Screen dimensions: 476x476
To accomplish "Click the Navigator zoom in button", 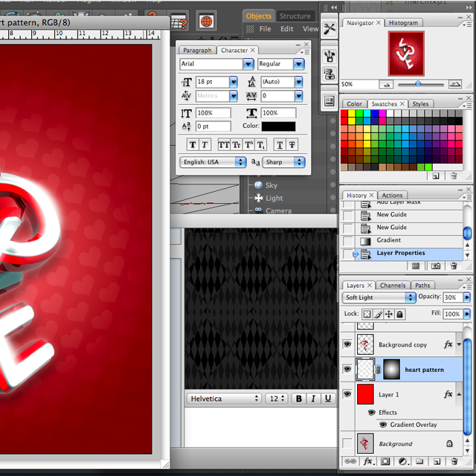I will [x=454, y=84].
